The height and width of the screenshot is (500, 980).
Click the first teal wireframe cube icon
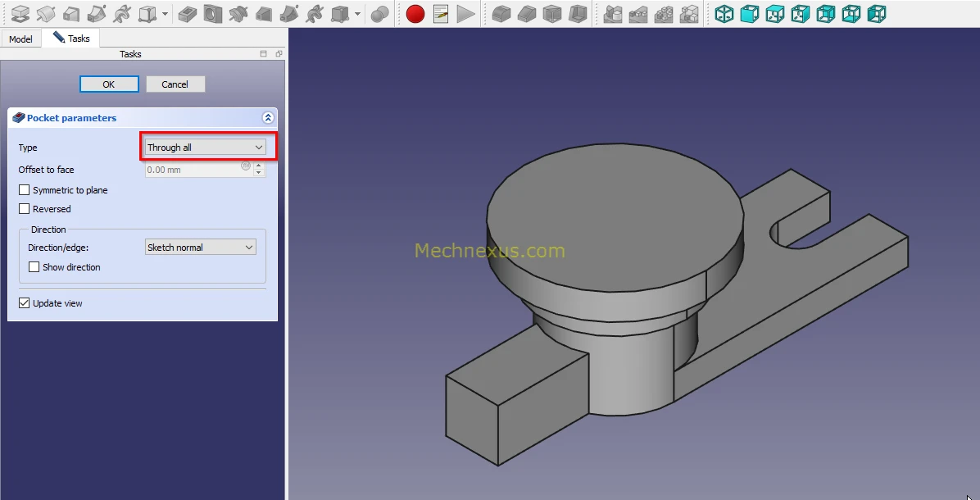point(724,14)
